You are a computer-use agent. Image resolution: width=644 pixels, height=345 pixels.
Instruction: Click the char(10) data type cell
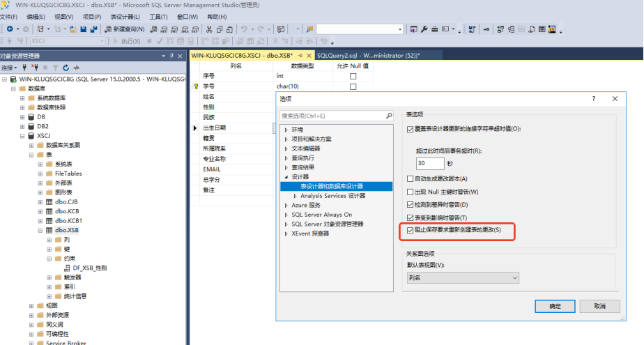(x=303, y=86)
